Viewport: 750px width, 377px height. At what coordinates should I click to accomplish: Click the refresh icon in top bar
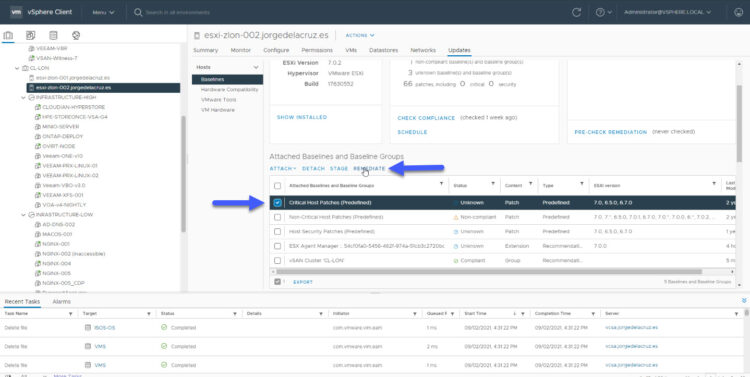(576, 12)
